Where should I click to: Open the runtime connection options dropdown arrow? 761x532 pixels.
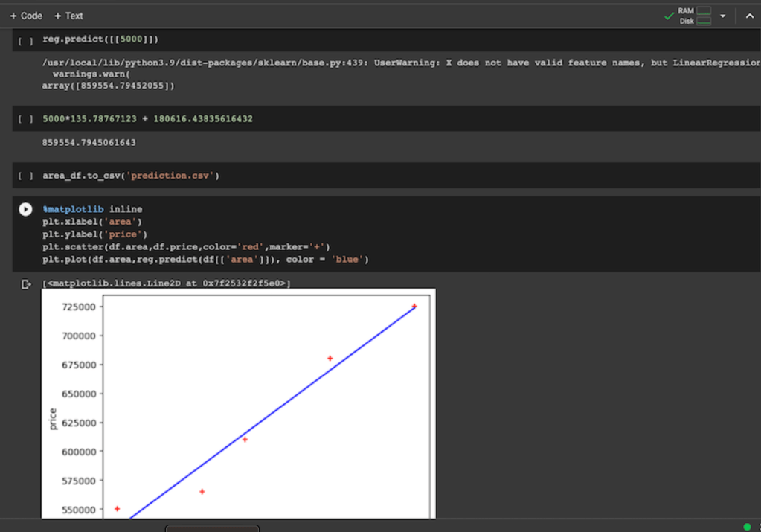pos(722,16)
